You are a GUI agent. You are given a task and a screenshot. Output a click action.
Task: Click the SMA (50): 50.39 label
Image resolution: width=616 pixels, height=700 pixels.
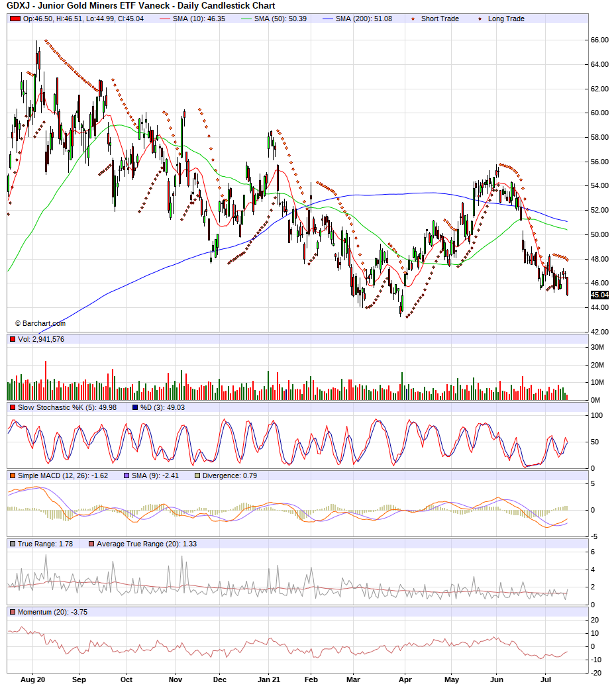(280, 19)
